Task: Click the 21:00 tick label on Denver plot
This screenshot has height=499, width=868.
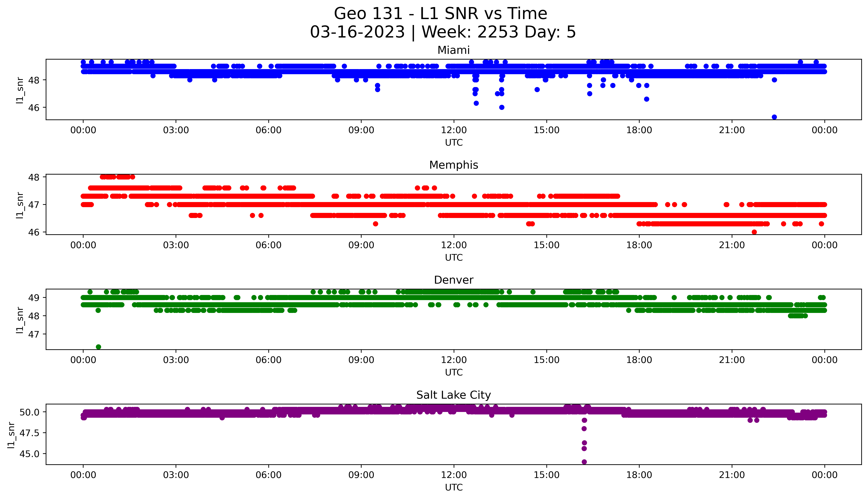Action: 732,360
